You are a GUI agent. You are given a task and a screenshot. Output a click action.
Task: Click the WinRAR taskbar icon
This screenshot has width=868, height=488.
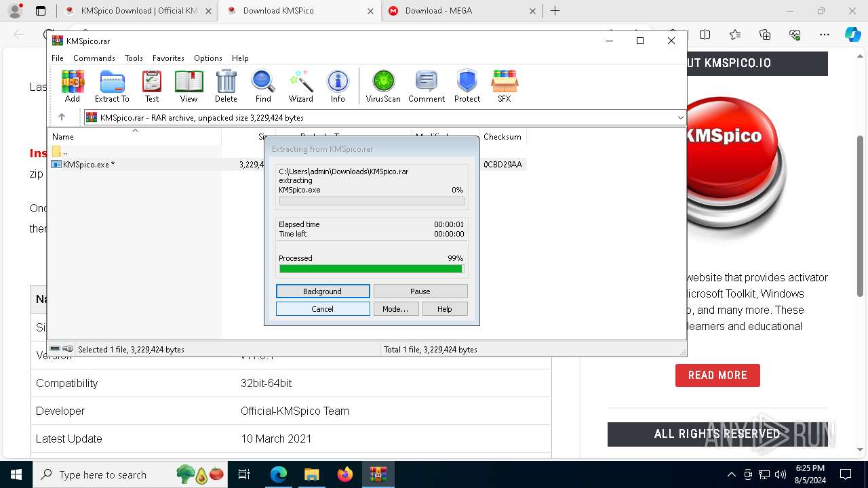[x=378, y=474]
